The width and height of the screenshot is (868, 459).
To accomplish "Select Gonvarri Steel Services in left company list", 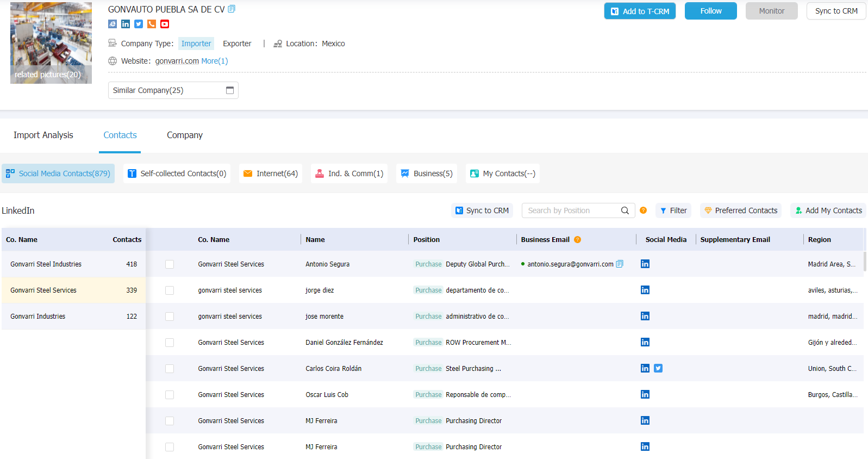I will coord(73,290).
